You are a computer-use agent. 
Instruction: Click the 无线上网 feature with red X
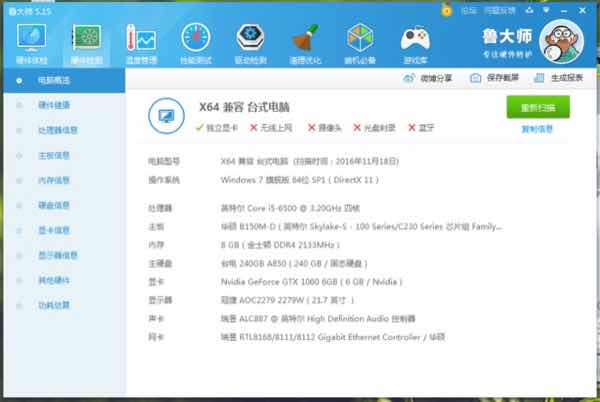tap(271, 128)
